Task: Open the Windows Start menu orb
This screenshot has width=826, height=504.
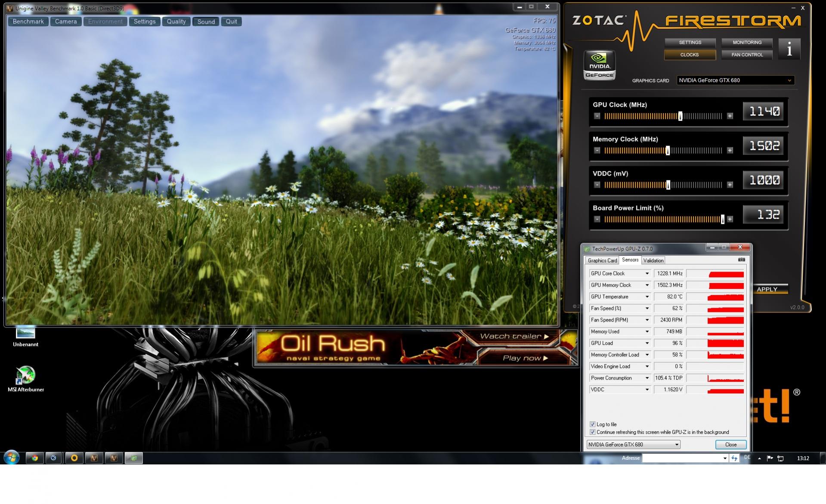Action: click(12, 458)
